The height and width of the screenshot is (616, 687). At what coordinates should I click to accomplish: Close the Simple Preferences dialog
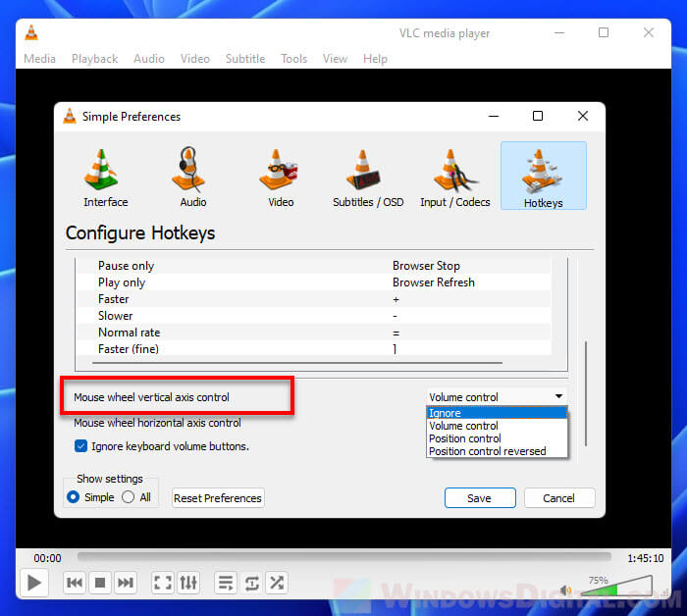[583, 116]
